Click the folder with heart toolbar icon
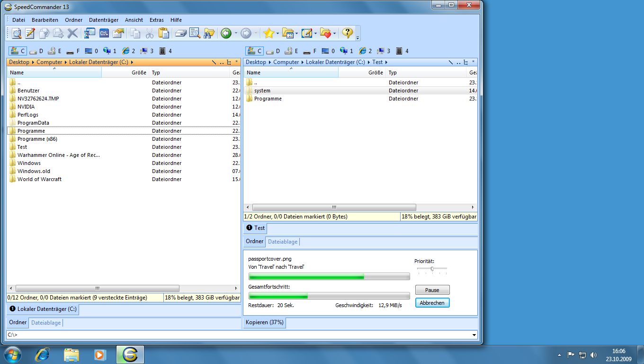This screenshot has width=644, height=364. click(325, 33)
